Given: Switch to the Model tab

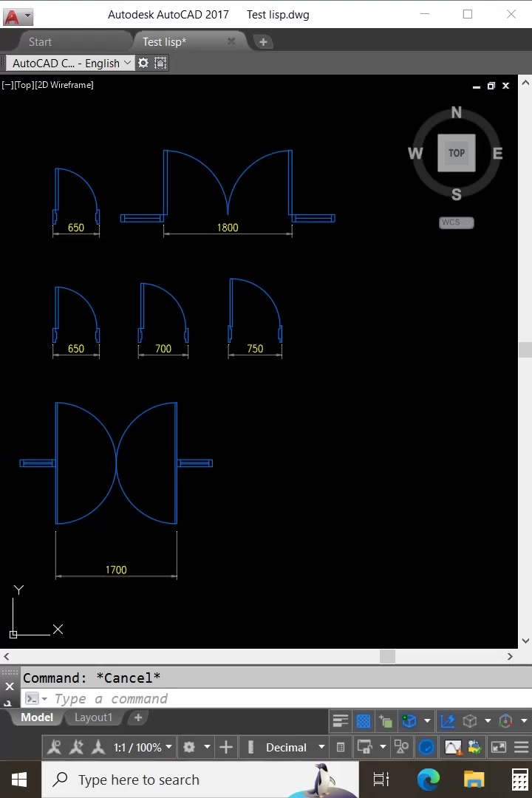Looking at the screenshot, I should [x=37, y=717].
